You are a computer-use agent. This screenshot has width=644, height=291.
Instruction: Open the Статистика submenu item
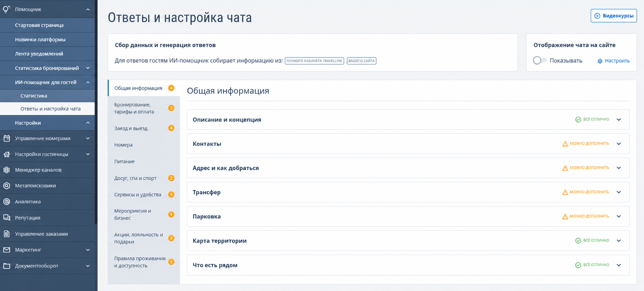coord(47,96)
